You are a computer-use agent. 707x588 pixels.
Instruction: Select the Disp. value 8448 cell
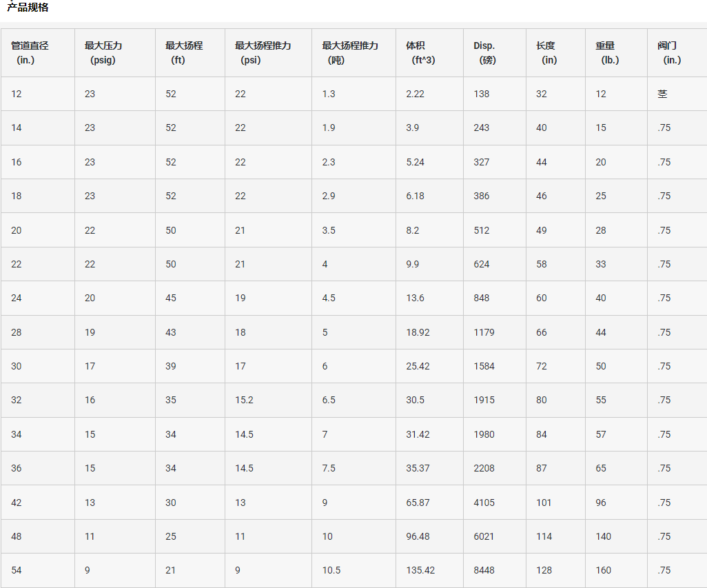click(x=495, y=570)
